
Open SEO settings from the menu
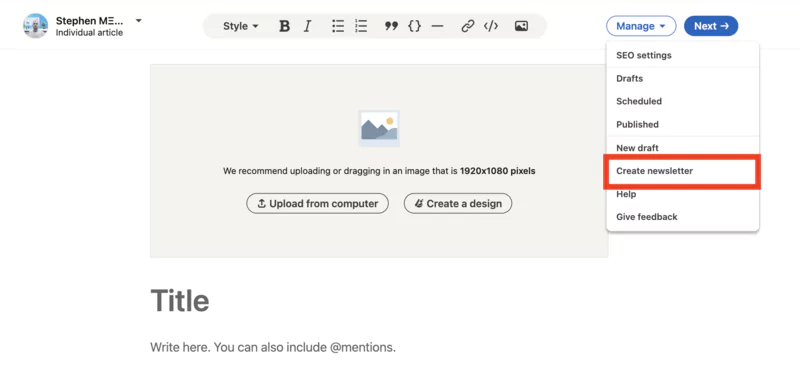tap(682, 55)
